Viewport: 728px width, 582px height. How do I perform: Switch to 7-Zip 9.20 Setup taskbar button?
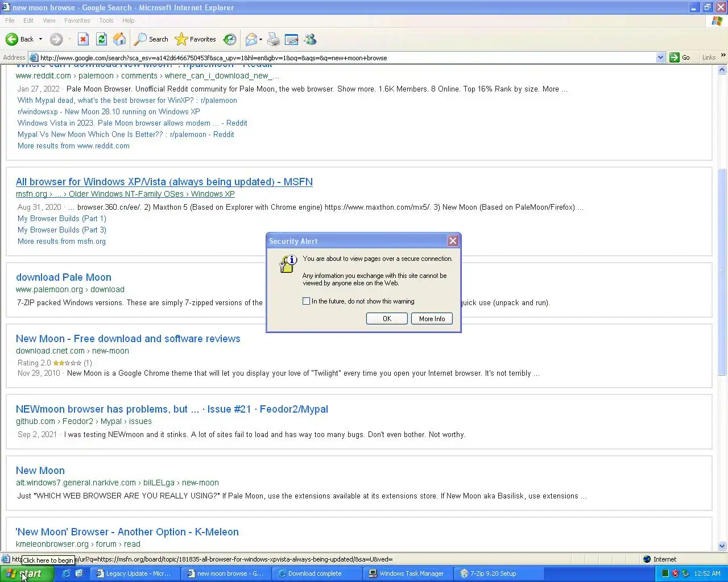(x=499, y=573)
